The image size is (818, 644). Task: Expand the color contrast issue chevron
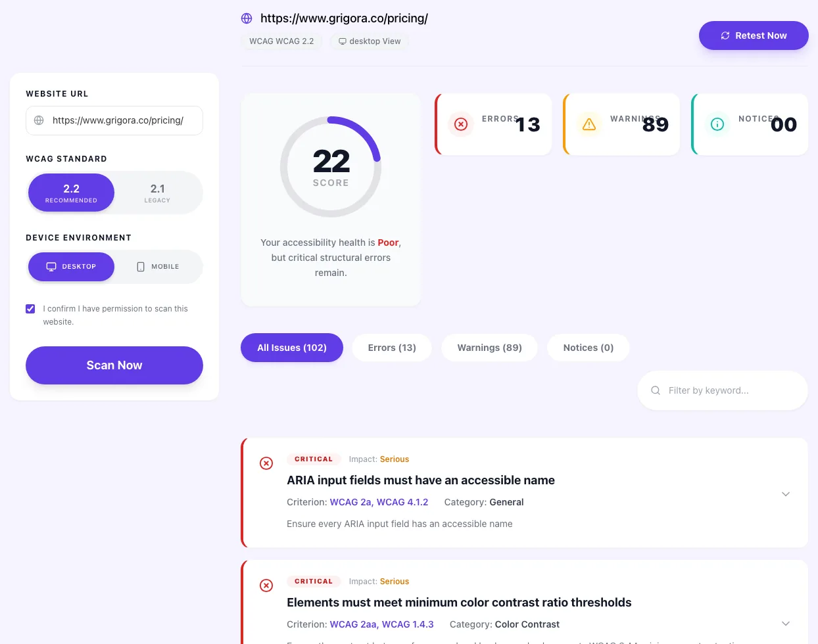[x=786, y=623]
